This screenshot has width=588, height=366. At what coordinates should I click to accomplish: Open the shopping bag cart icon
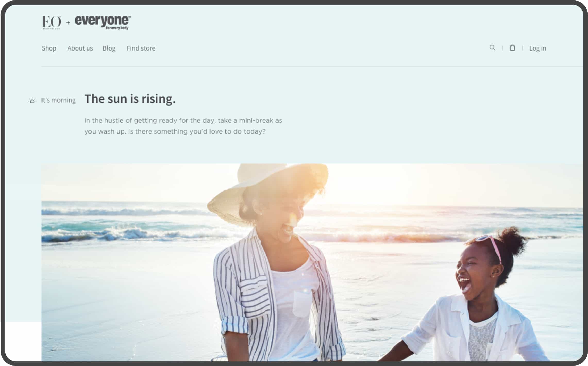coord(513,48)
